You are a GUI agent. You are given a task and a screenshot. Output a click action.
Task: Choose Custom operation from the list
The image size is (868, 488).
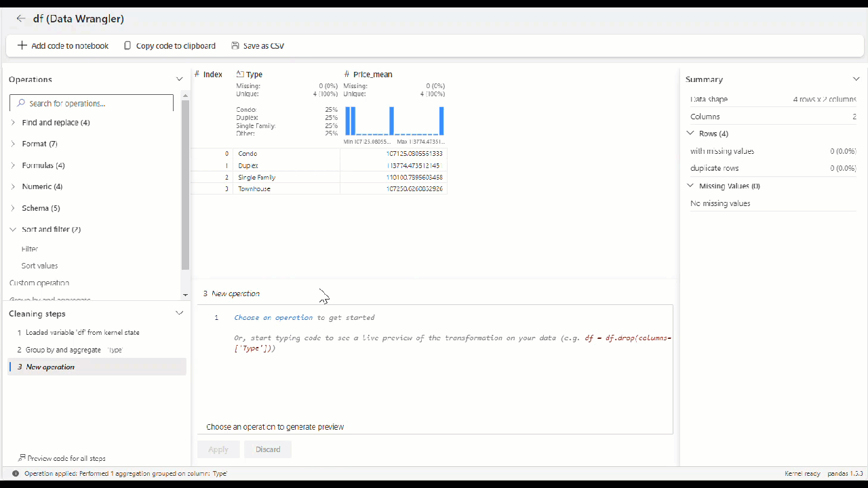39,283
